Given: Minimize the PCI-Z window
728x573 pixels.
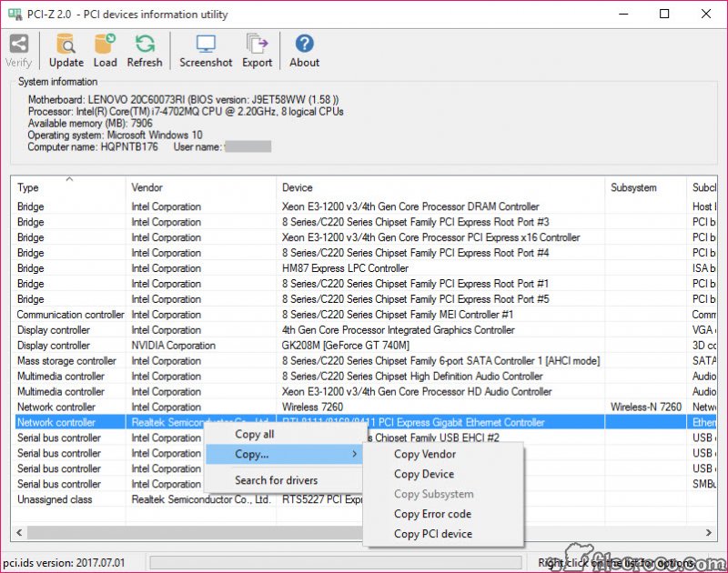Looking at the screenshot, I should (x=623, y=14).
